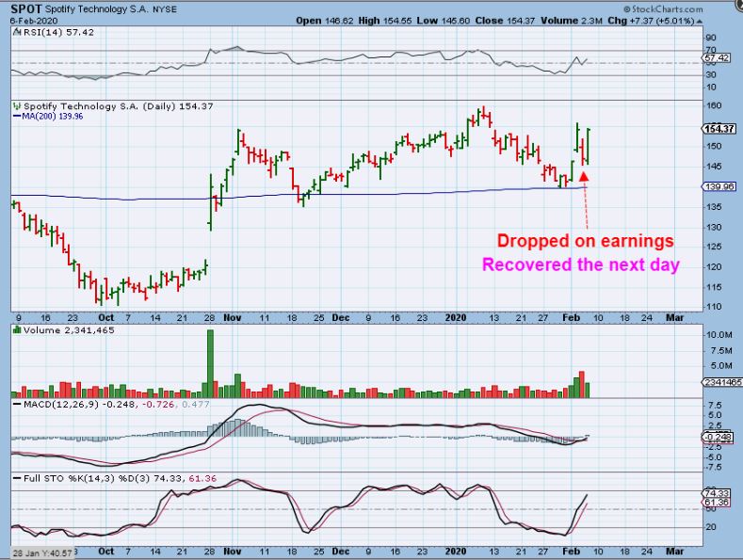This screenshot has width=743, height=560.
Task: Click the 2341465 volume tag on right axis
Action: tap(722, 382)
